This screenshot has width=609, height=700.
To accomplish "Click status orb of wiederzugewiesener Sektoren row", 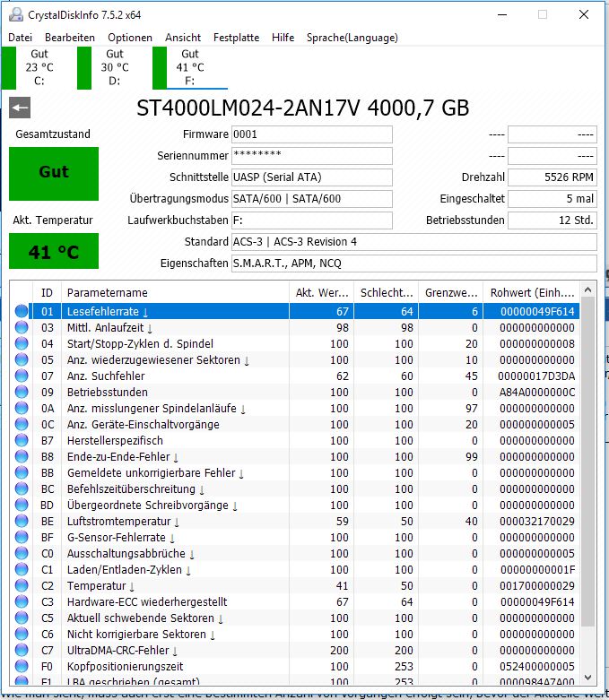I will [21, 359].
